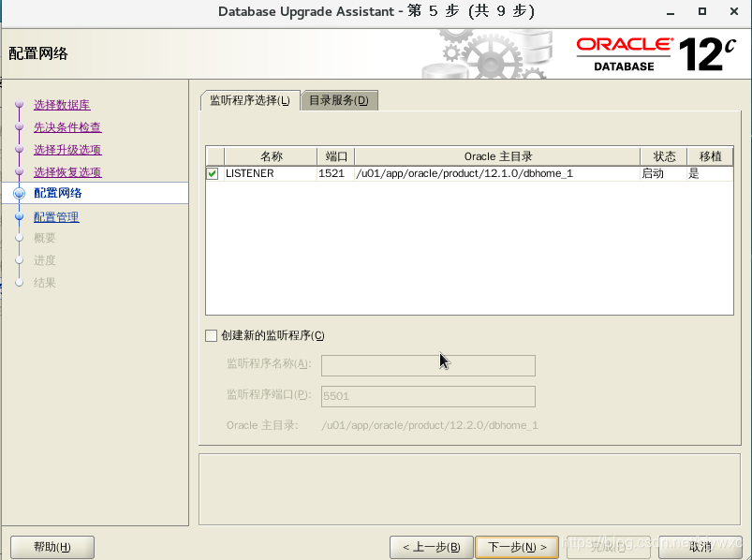Open 选择升级选项 step link
This screenshot has width=752, height=560.
pyautogui.click(x=67, y=150)
